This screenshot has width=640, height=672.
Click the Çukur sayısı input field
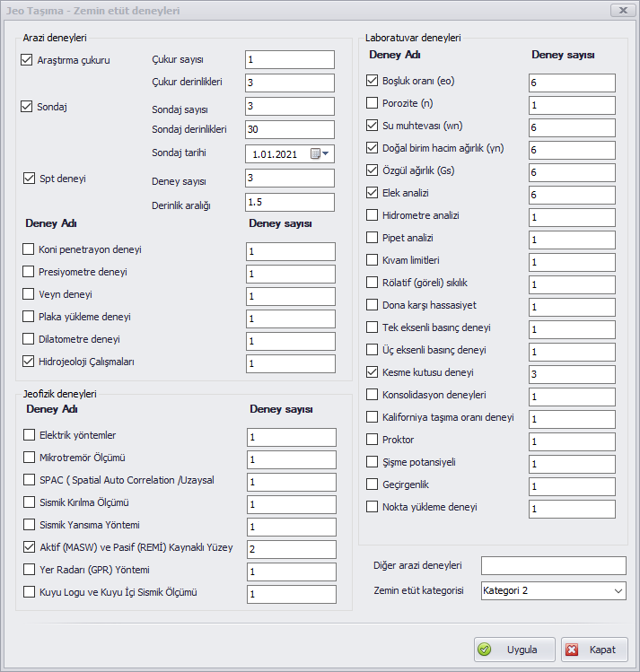290,59
